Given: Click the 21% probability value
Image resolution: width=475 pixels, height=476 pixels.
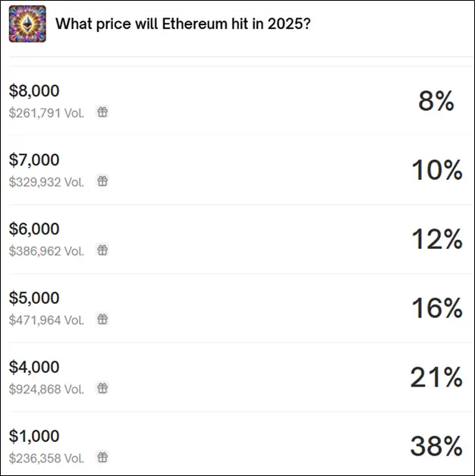Looking at the screenshot, I should [436, 377].
